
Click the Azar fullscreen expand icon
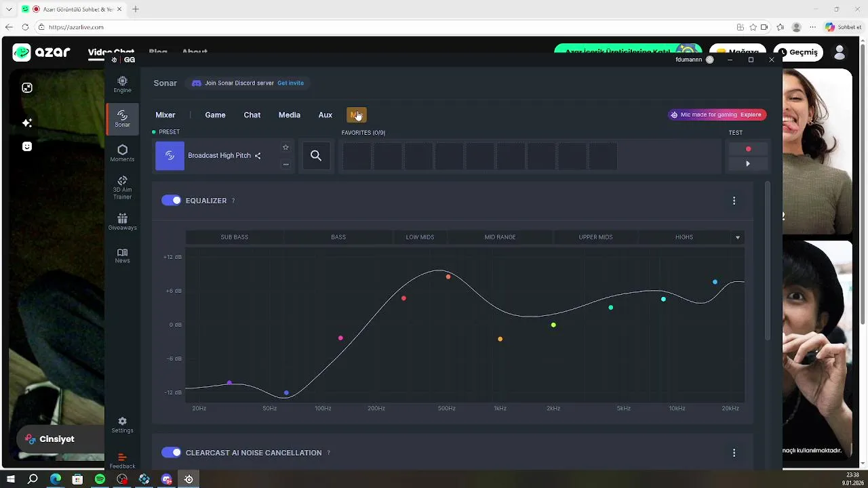point(27,87)
